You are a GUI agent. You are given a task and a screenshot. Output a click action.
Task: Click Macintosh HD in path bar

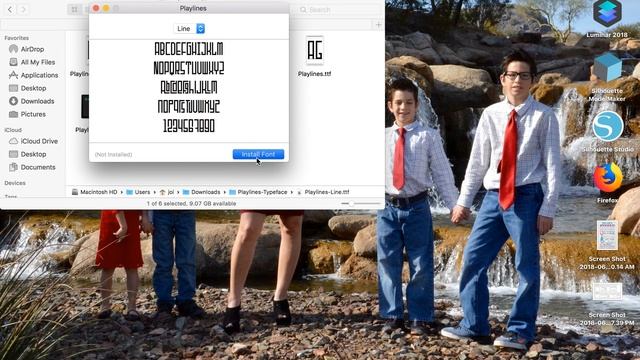pyautogui.click(x=95, y=192)
